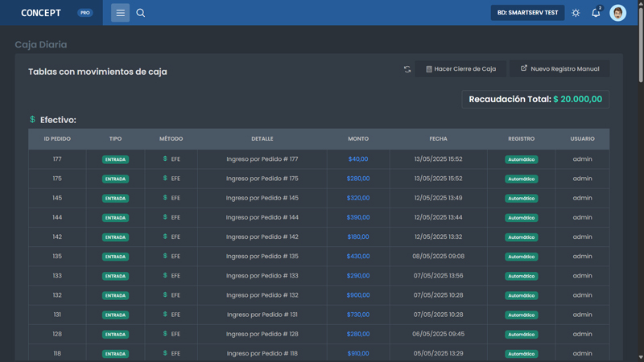Click the refresh table icon
This screenshot has width=644, height=362.
point(407,69)
